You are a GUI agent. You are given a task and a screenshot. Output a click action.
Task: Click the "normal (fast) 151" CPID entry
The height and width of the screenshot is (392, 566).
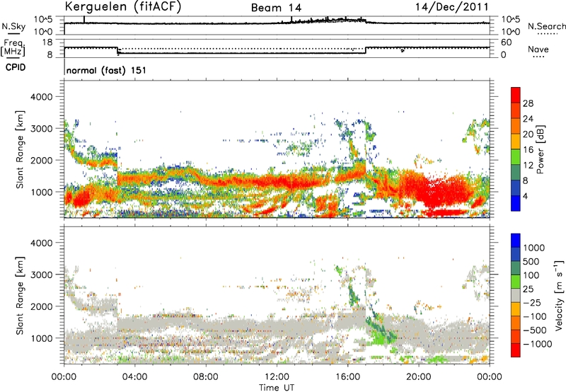pos(107,70)
